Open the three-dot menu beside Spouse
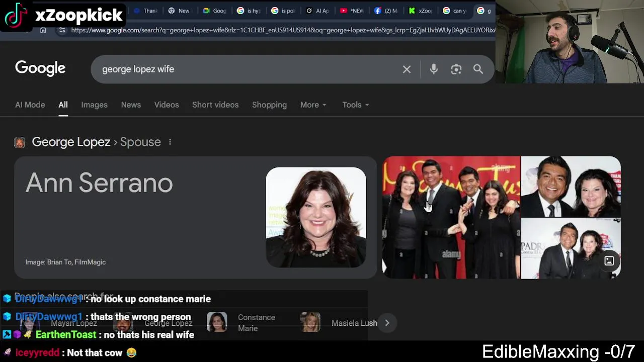Viewport: 644px width, 362px height. (170, 142)
